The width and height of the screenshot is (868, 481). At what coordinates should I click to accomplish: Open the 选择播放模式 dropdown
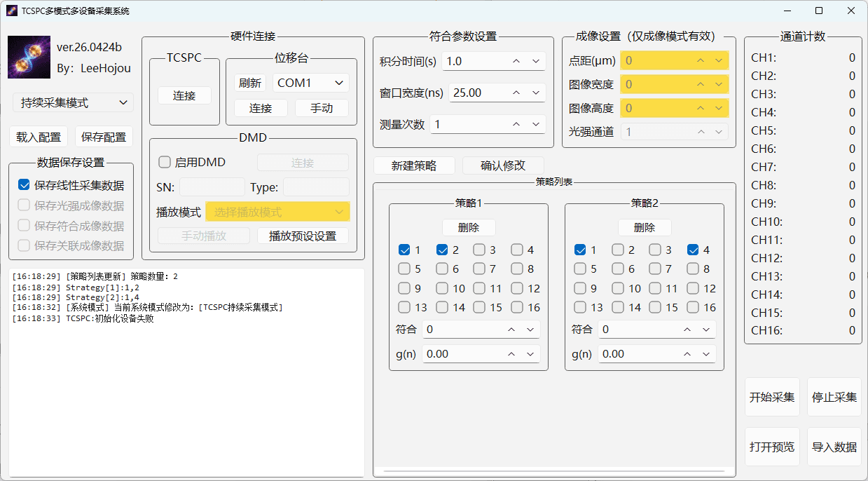click(x=277, y=212)
